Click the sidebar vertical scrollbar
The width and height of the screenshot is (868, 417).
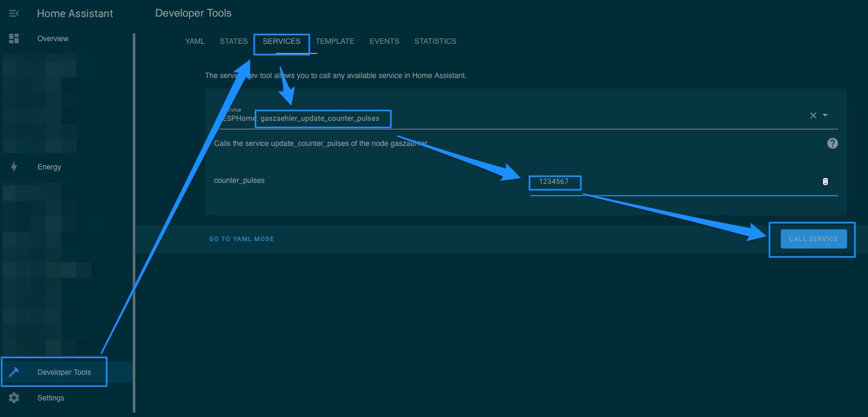tap(134, 222)
